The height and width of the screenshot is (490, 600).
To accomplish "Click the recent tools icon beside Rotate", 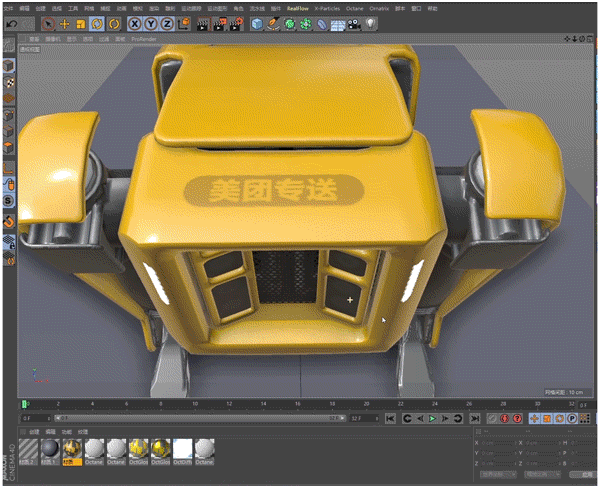I will [x=114, y=24].
